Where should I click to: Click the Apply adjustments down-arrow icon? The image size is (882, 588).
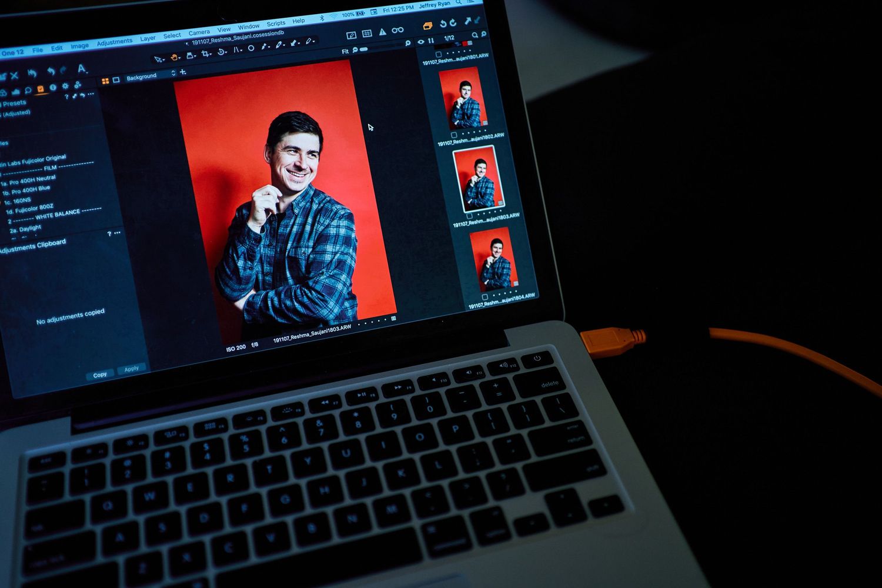click(x=477, y=20)
